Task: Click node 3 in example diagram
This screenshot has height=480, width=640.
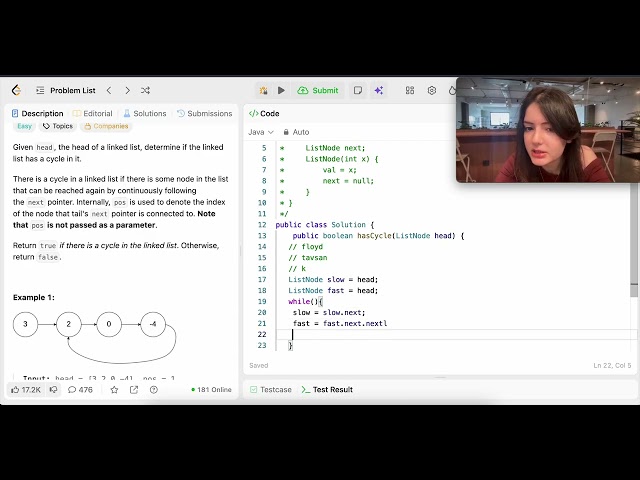Action: [25, 324]
